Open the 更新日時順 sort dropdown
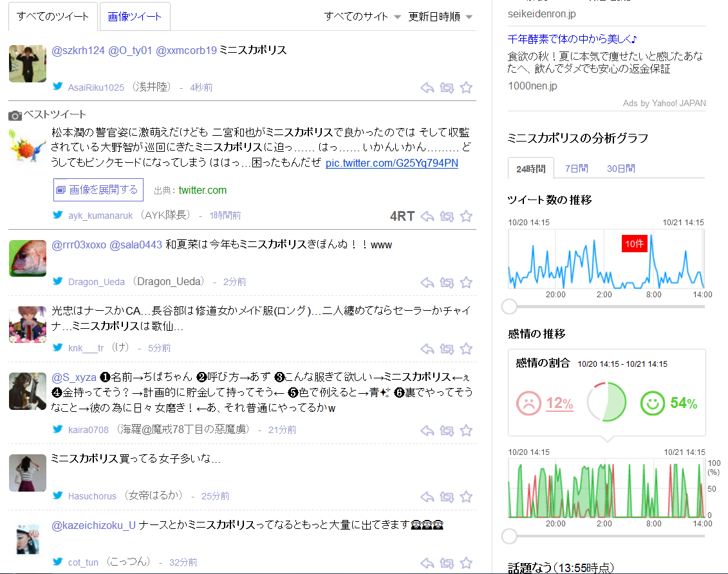This screenshot has width=728, height=574. (440, 17)
